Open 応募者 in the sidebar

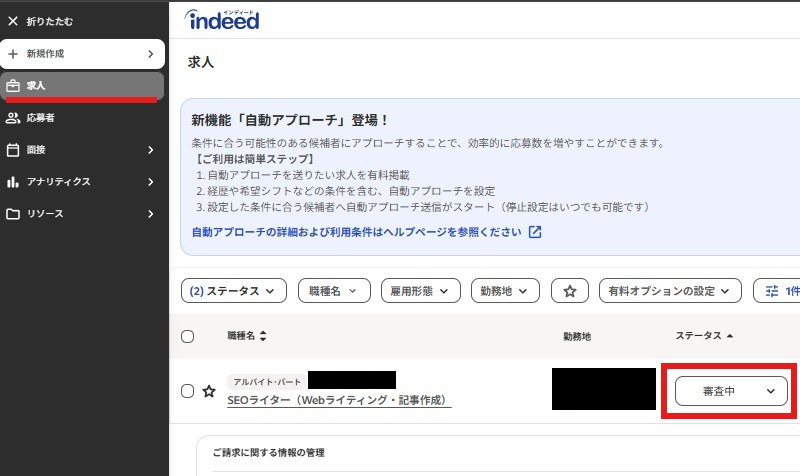41,118
